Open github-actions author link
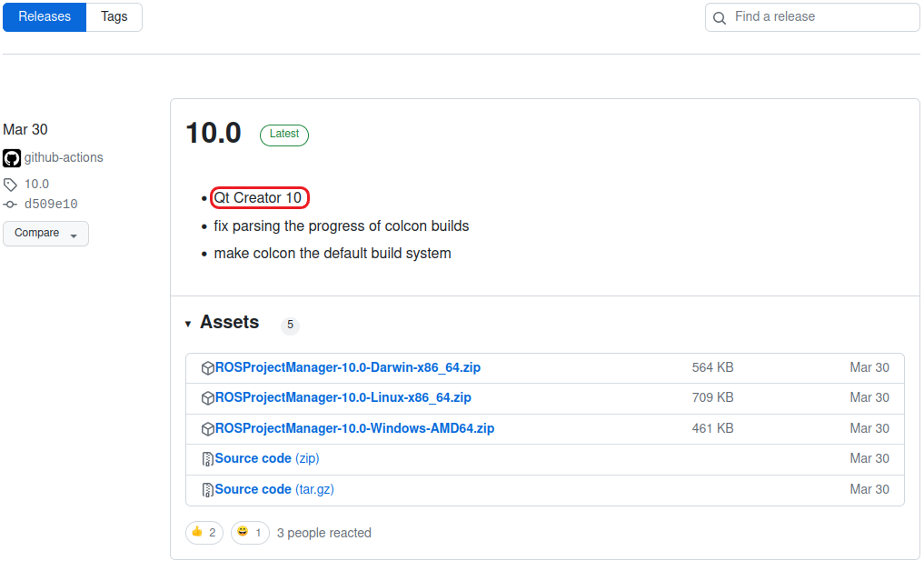924x561 pixels. click(x=64, y=157)
